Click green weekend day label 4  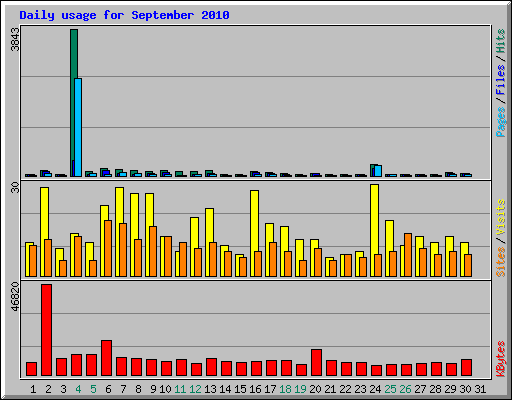point(78,389)
